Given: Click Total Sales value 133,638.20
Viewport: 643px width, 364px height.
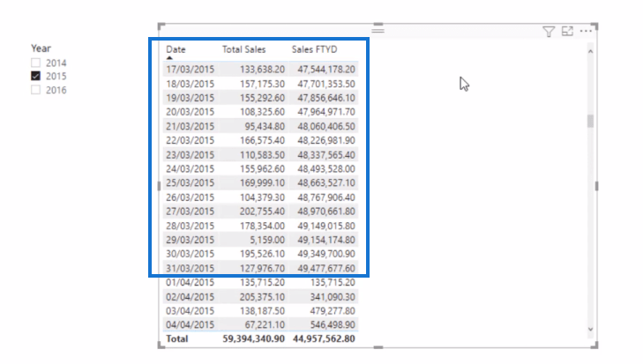Looking at the screenshot, I should coord(262,70).
